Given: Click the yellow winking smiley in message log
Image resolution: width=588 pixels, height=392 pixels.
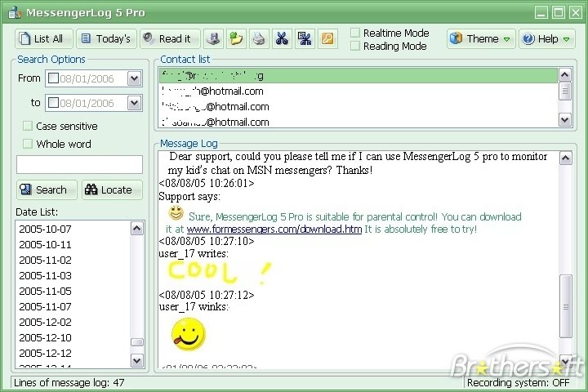Looking at the screenshot, I should click(x=189, y=334).
